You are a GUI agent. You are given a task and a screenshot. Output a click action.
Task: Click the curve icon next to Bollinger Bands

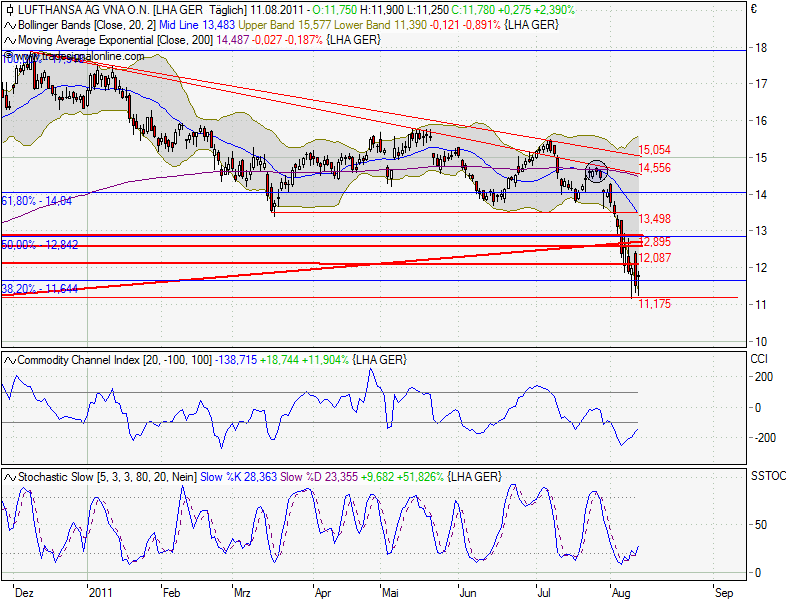coord(9,26)
